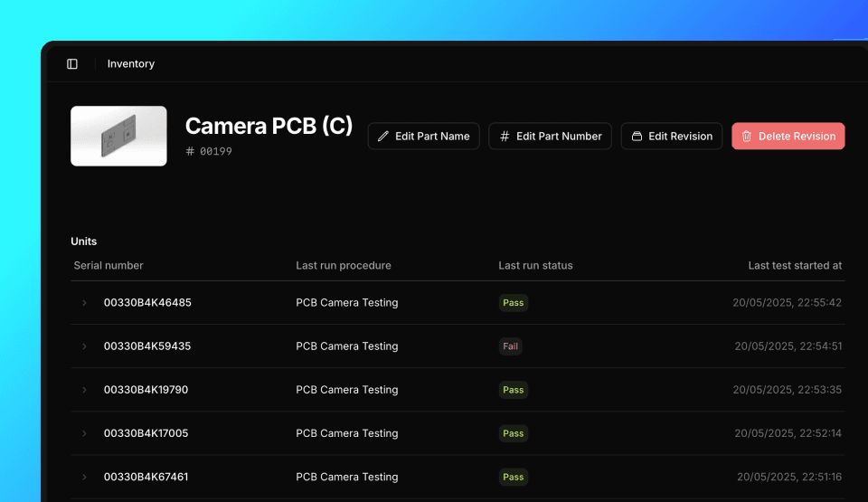Click the hash icon beside part number 00199

(x=190, y=152)
